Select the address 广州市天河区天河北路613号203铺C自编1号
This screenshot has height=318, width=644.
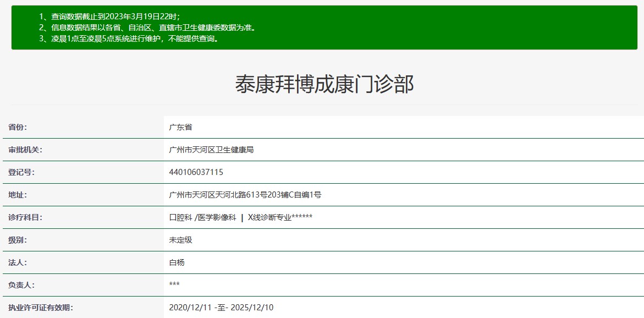[245, 195]
